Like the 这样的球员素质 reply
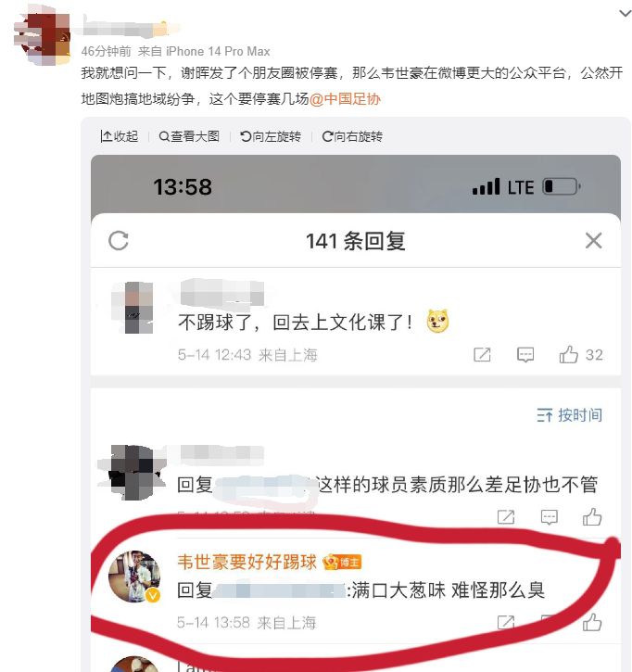This screenshot has width=632, height=672. coord(592,517)
